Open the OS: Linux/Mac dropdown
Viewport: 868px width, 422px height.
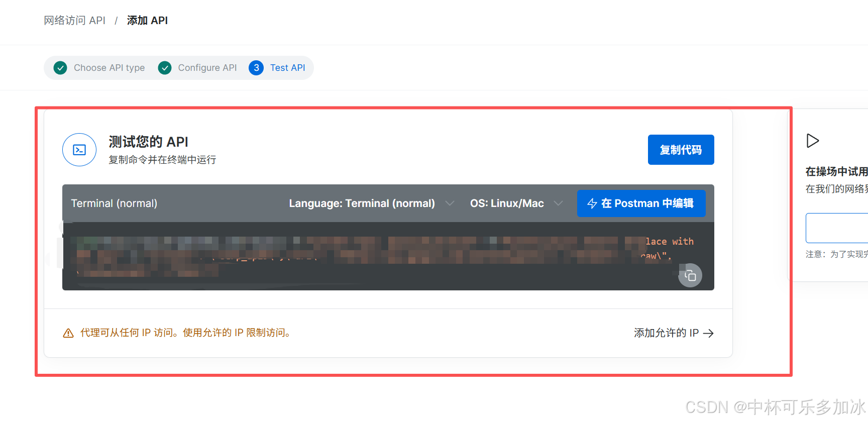point(516,203)
